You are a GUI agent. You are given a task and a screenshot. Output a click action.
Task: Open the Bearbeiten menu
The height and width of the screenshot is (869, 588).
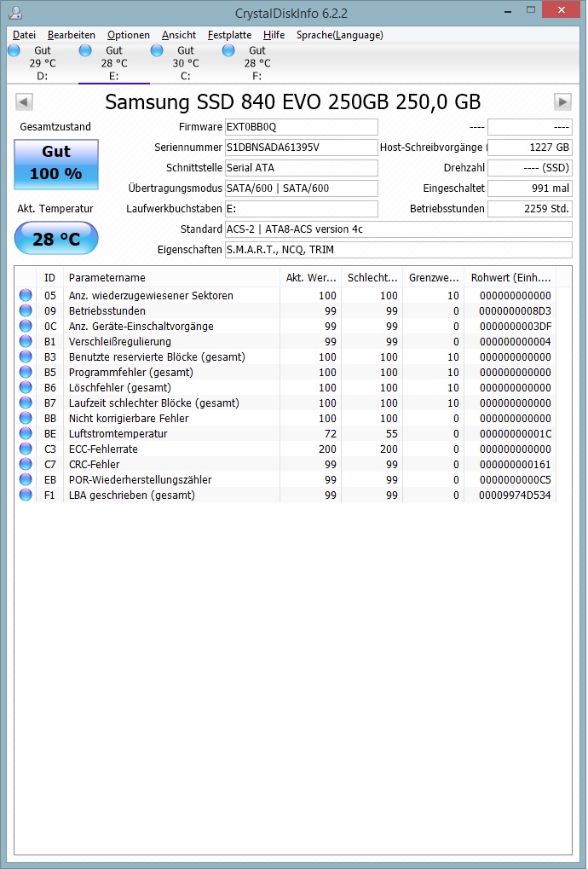(x=72, y=35)
